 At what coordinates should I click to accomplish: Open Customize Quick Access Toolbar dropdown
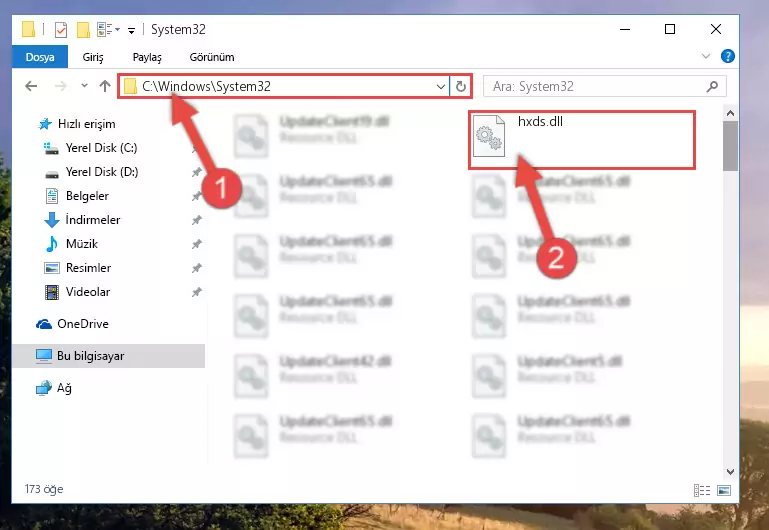point(131,31)
